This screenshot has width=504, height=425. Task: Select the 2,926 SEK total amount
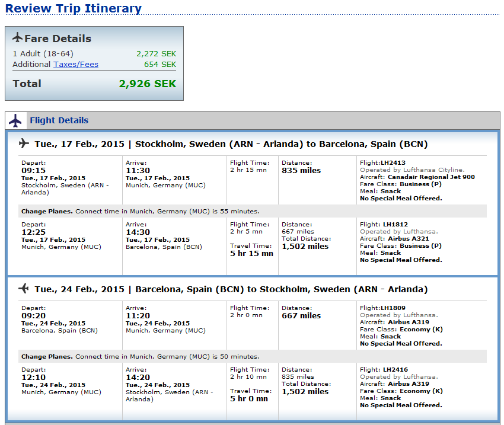(148, 84)
